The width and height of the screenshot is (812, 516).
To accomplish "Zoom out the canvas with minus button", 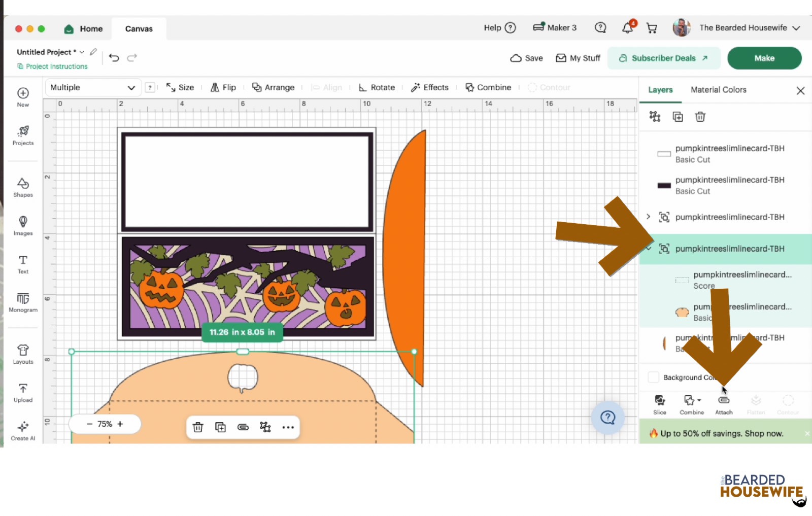I will [x=89, y=424].
